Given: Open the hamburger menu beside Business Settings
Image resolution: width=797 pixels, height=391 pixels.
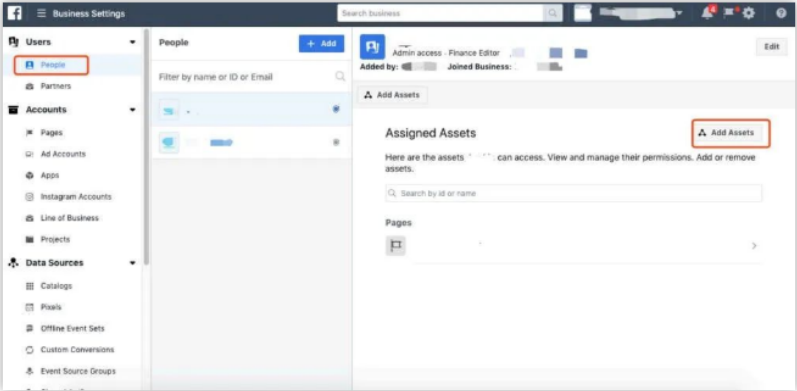Looking at the screenshot, I should coord(42,14).
